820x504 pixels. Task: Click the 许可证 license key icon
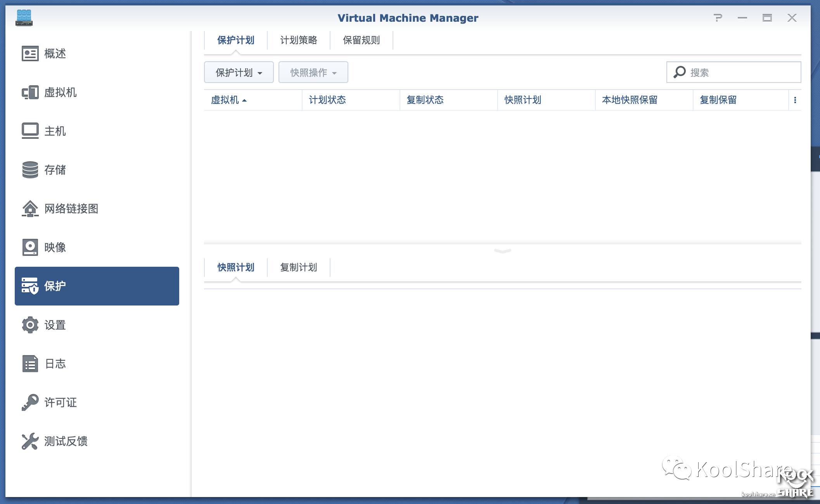[30, 402]
